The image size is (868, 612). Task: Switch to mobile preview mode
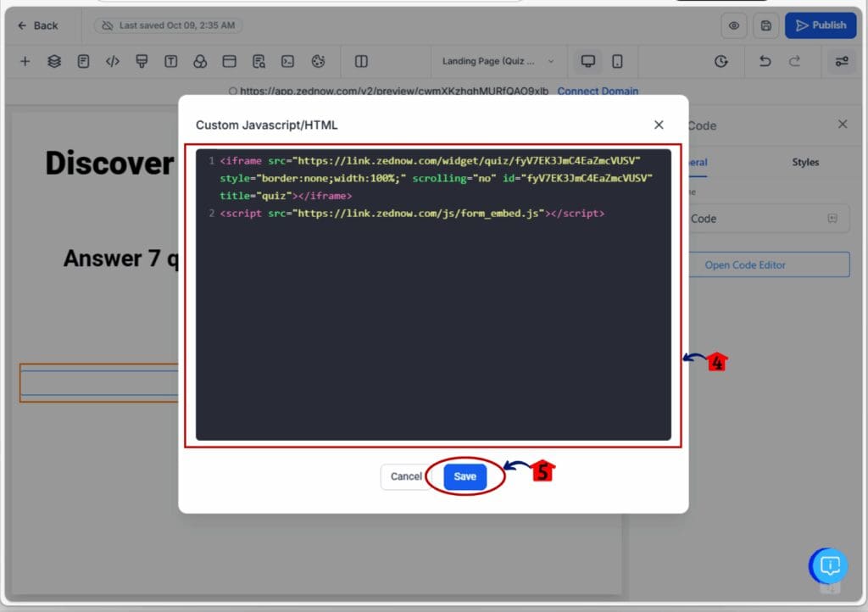[x=619, y=61]
